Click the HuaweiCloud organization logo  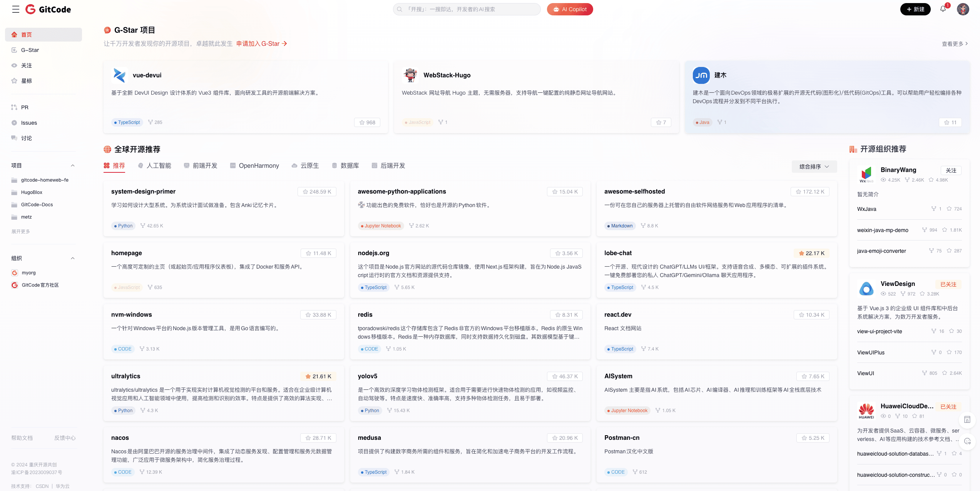(x=866, y=411)
